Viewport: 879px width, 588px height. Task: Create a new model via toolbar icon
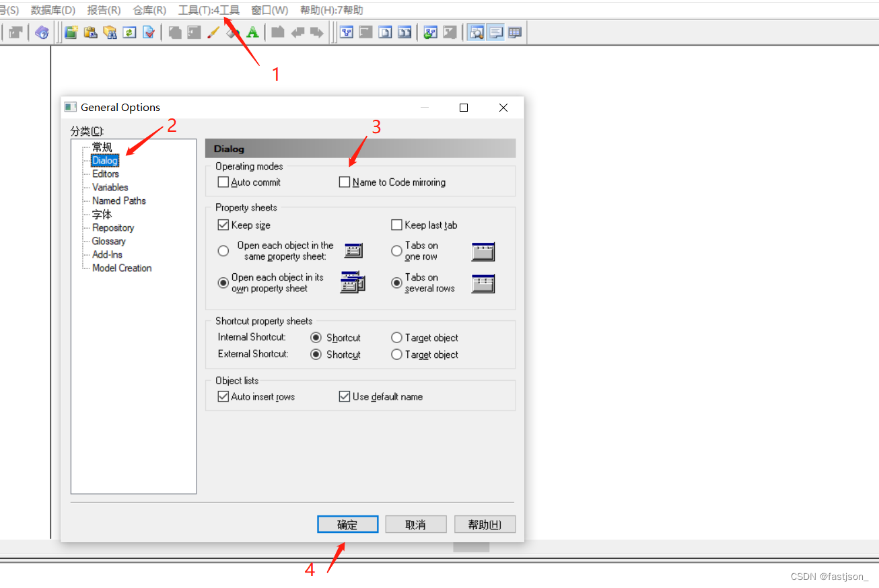coord(71,32)
